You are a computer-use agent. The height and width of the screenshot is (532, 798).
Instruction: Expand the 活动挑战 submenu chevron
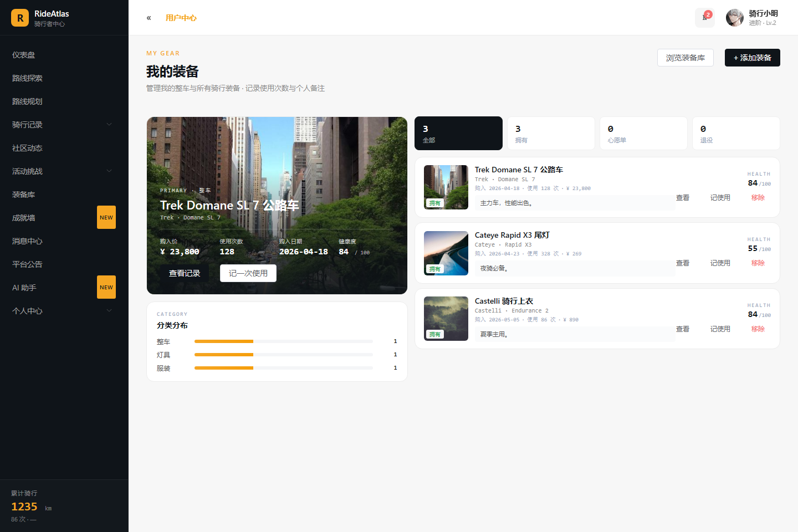pyautogui.click(x=109, y=171)
